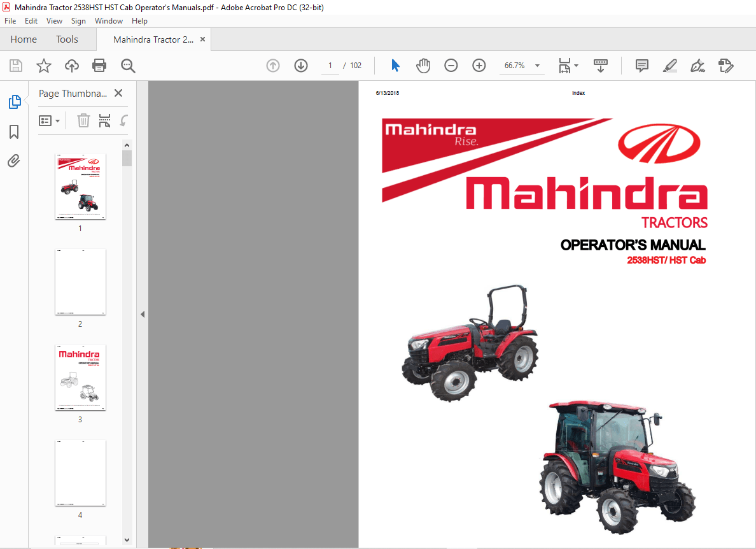Click the page number input field
Image resolution: width=756 pixels, height=549 pixels.
(x=330, y=65)
